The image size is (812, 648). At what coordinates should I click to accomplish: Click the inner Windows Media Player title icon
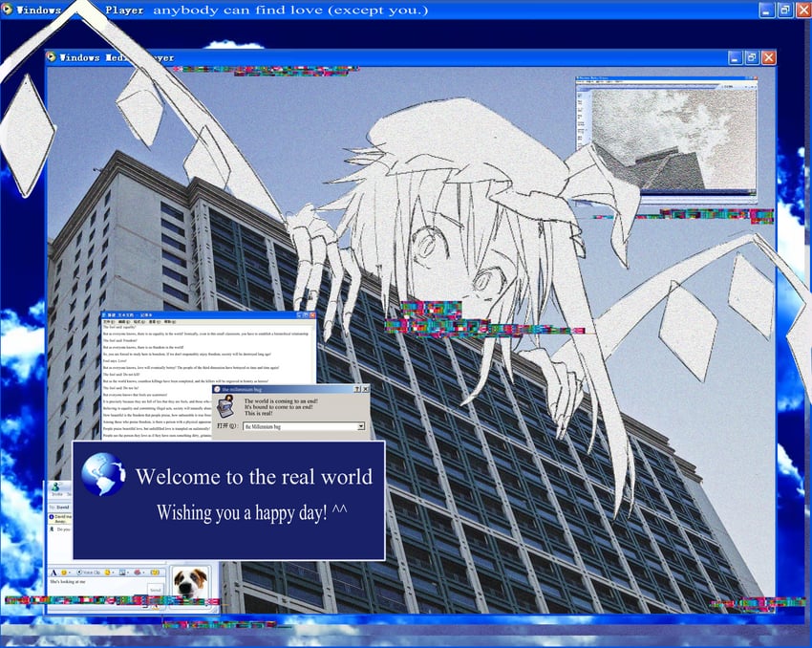coord(52,57)
